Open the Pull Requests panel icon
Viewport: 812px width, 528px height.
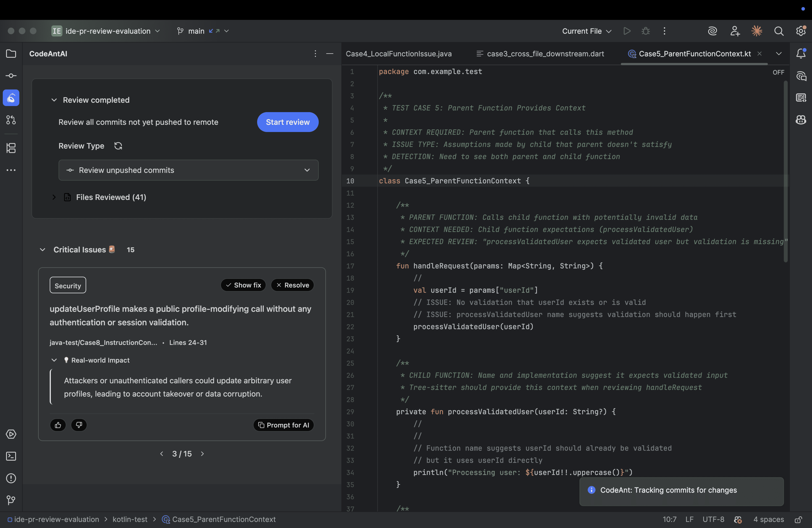11,120
